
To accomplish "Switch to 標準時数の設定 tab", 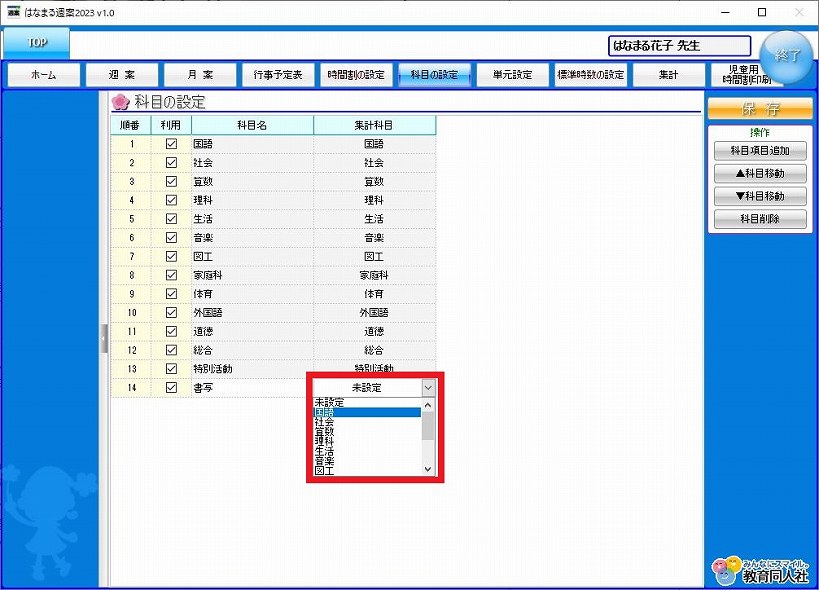I will (591, 75).
